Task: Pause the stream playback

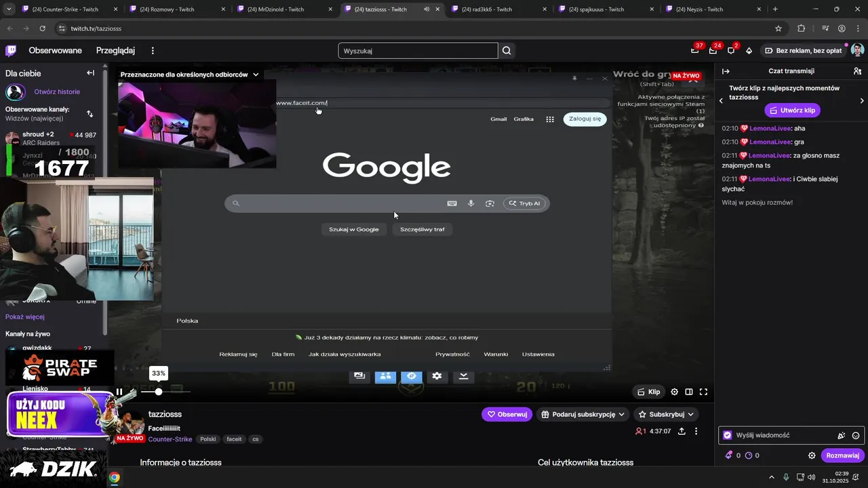Action: 119,392
